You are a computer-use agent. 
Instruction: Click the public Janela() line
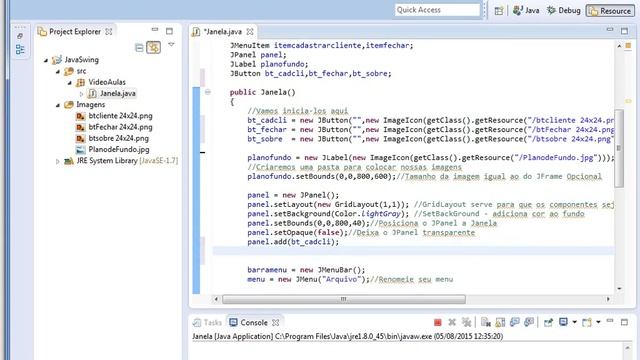[x=262, y=92]
